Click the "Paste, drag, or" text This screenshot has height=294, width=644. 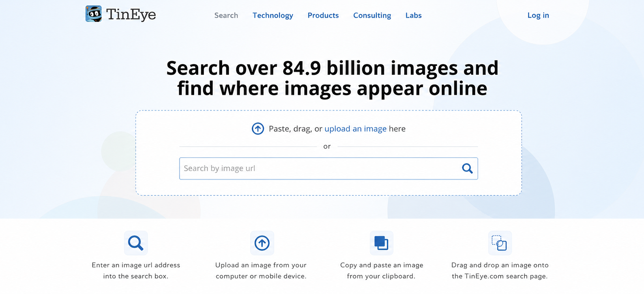296,129
